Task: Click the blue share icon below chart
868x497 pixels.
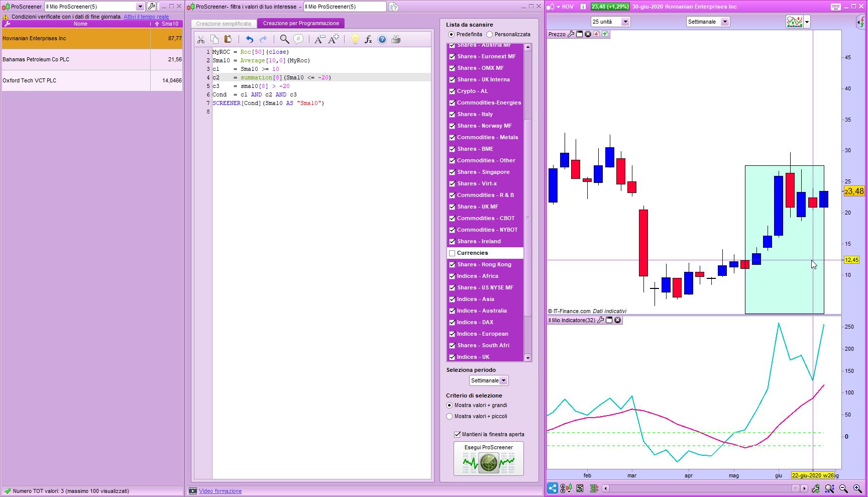Action: click(552, 488)
